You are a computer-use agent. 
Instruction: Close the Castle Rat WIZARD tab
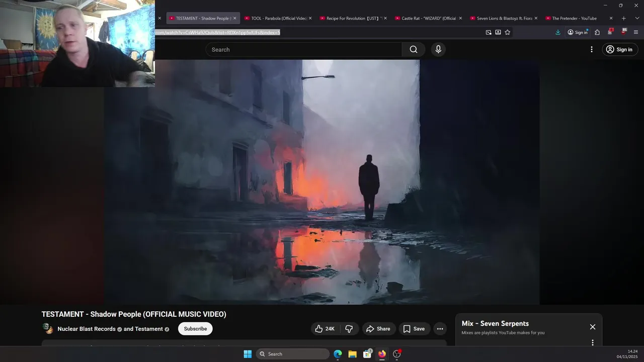tap(460, 18)
